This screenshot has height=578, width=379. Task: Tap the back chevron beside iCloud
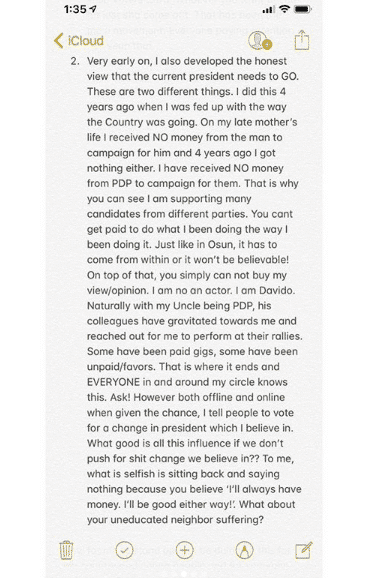click(58, 41)
